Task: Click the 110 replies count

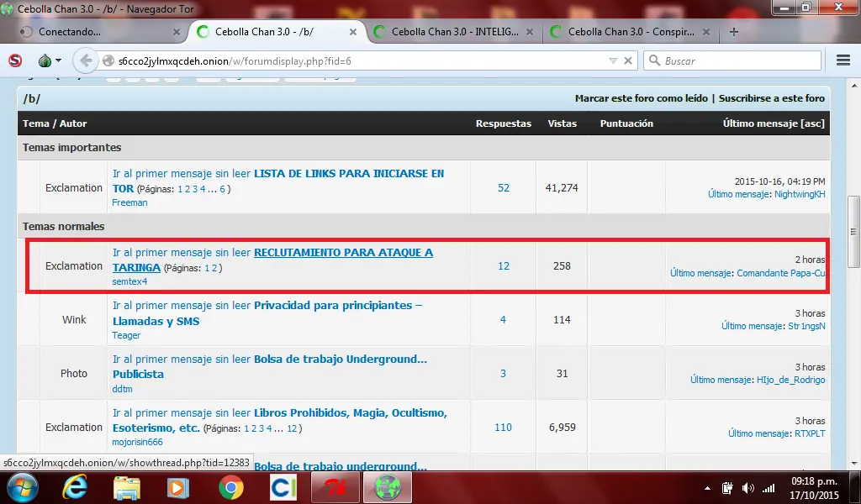Action: click(x=503, y=428)
